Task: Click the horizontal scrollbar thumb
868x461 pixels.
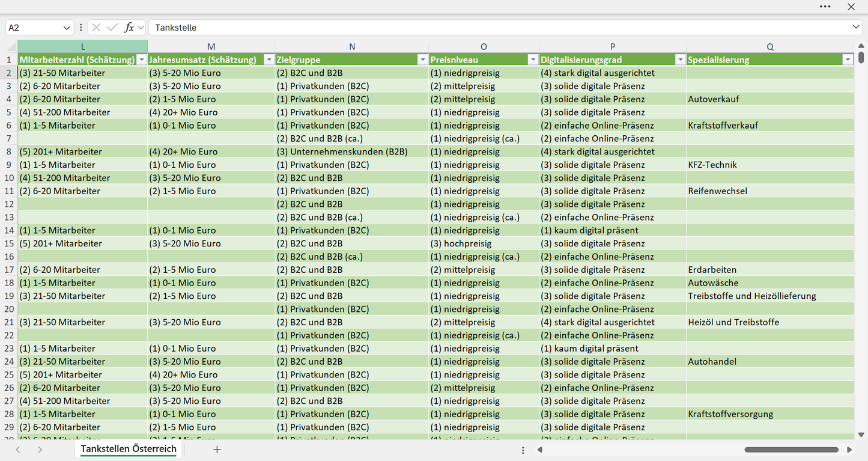Action: [791, 450]
